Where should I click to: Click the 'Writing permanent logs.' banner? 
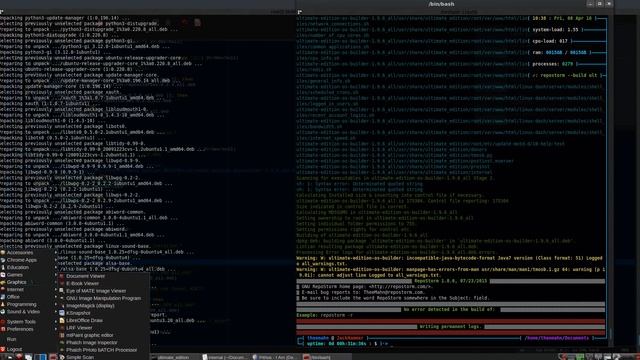(x=451, y=327)
